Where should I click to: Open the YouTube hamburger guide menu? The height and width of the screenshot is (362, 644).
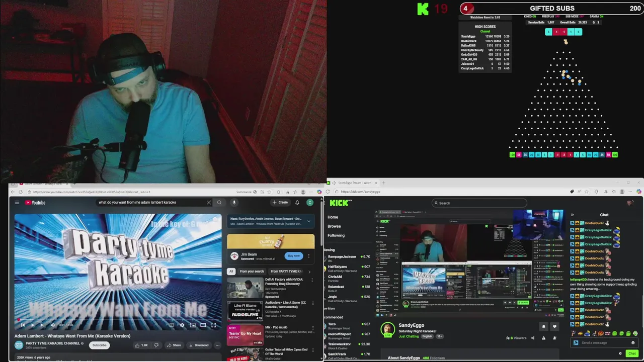click(17, 203)
